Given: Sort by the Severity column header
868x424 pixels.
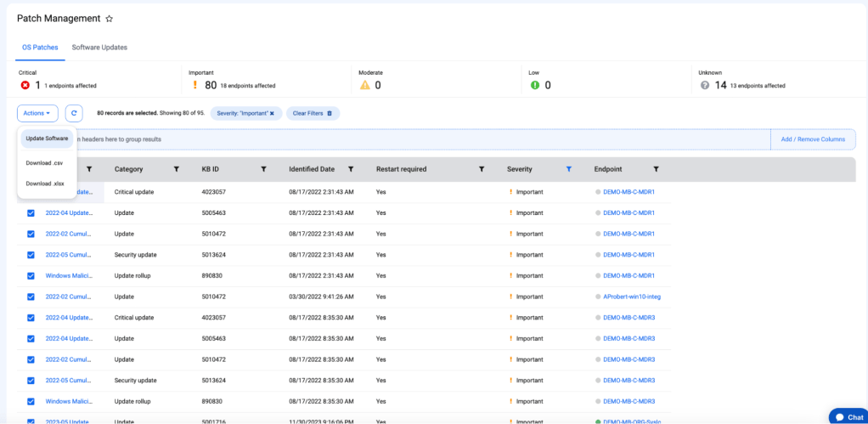Looking at the screenshot, I should click(x=519, y=169).
